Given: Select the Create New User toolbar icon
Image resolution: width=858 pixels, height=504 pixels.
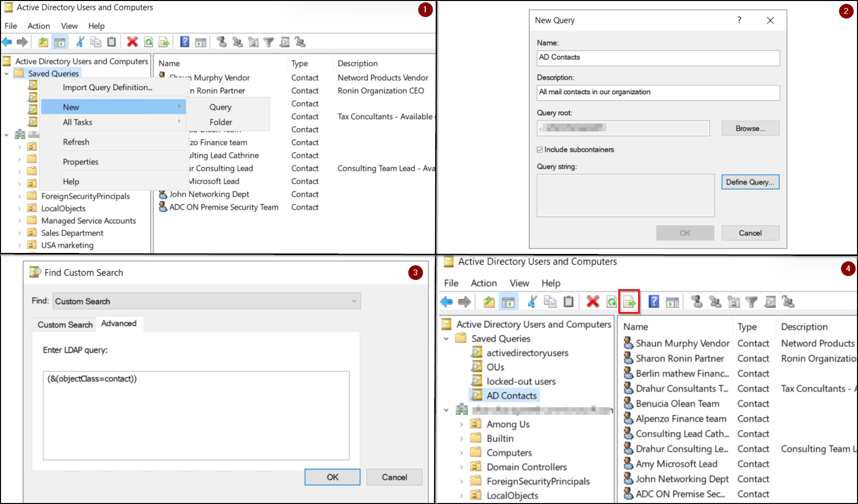Looking at the screenshot, I should click(x=222, y=42).
